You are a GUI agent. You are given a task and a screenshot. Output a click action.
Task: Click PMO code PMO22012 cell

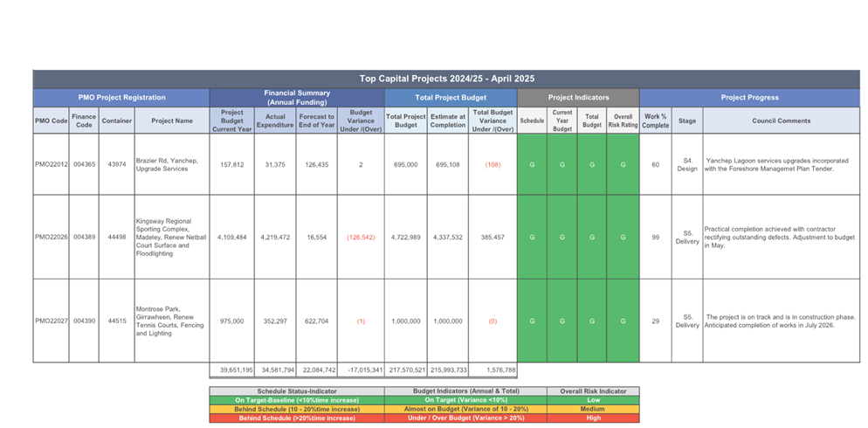51,164
